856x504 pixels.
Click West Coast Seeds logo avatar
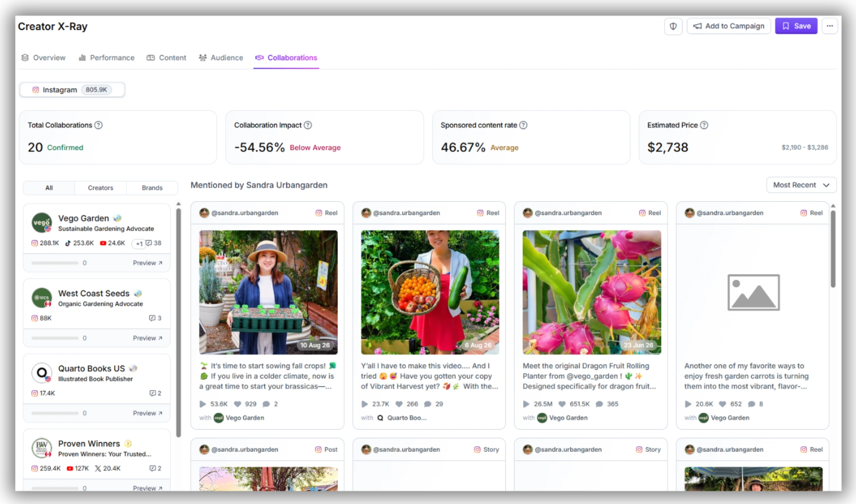pos(42,298)
